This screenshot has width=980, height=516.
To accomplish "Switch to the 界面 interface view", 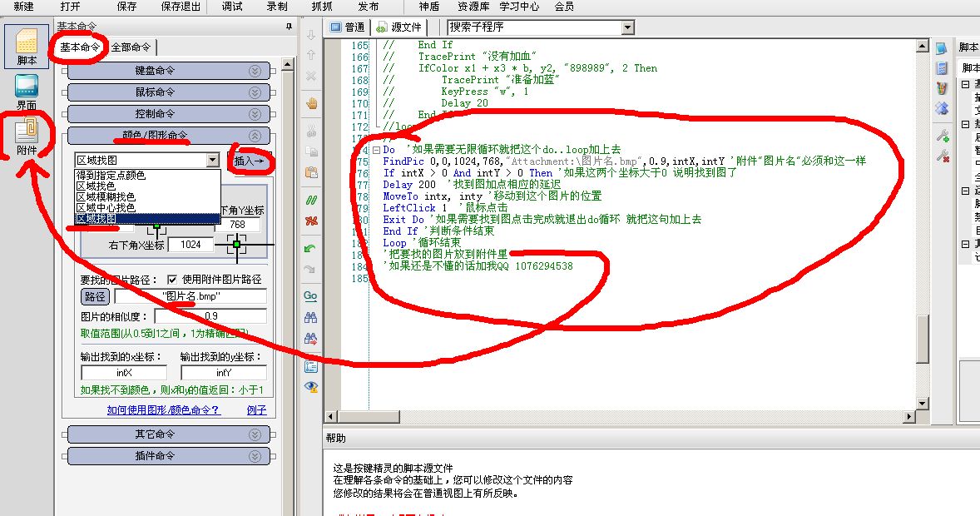I will [27, 92].
